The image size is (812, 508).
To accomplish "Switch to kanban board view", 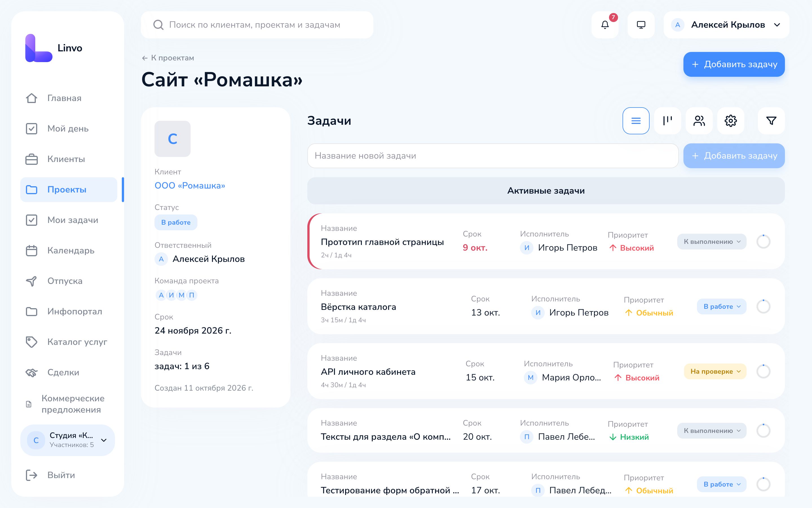I will tap(667, 121).
